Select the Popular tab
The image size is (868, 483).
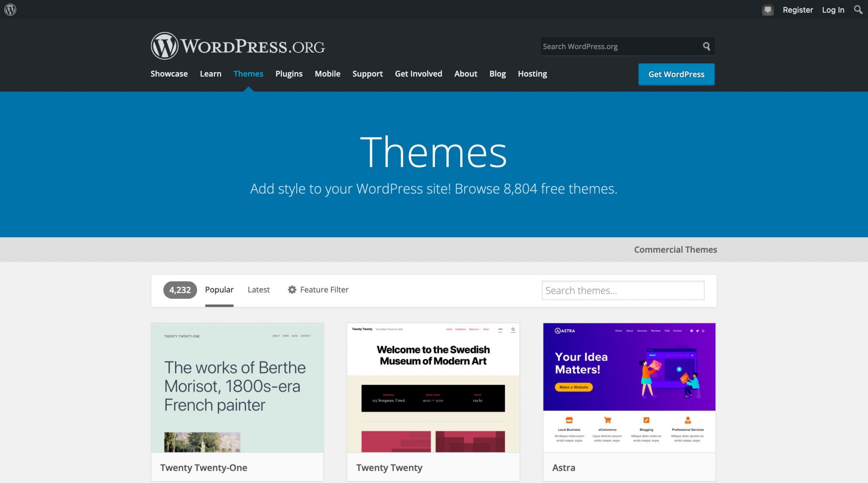[x=219, y=290]
